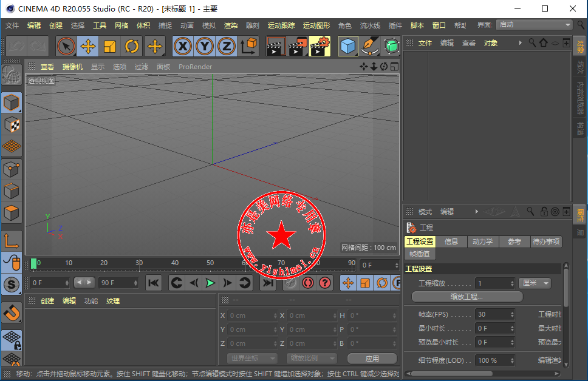Click the undo arrow icon
Viewport: 588px width, 381px height.
click(16, 46)
